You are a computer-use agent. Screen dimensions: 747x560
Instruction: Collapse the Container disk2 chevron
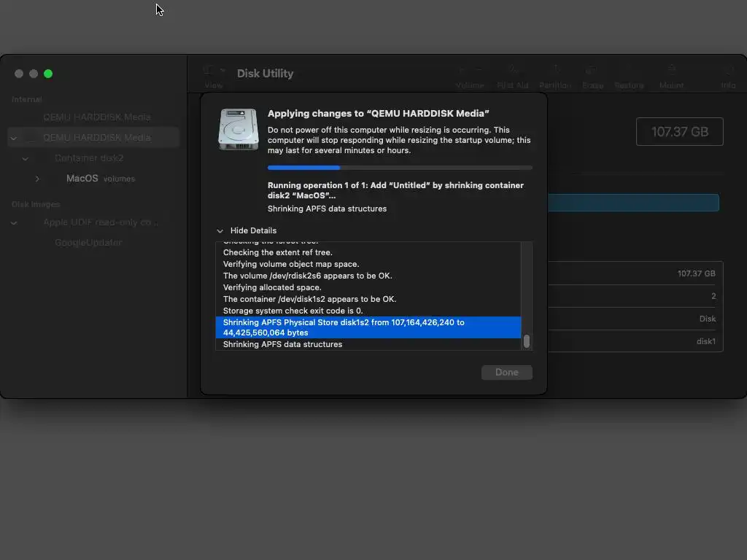pyautogui.click(x=26, y=158)
